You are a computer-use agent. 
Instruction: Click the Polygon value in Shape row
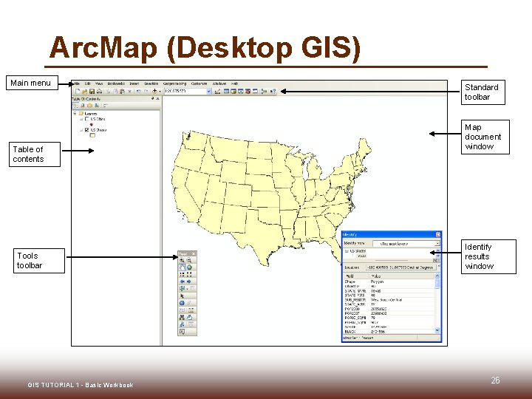[x=377, y=282]
